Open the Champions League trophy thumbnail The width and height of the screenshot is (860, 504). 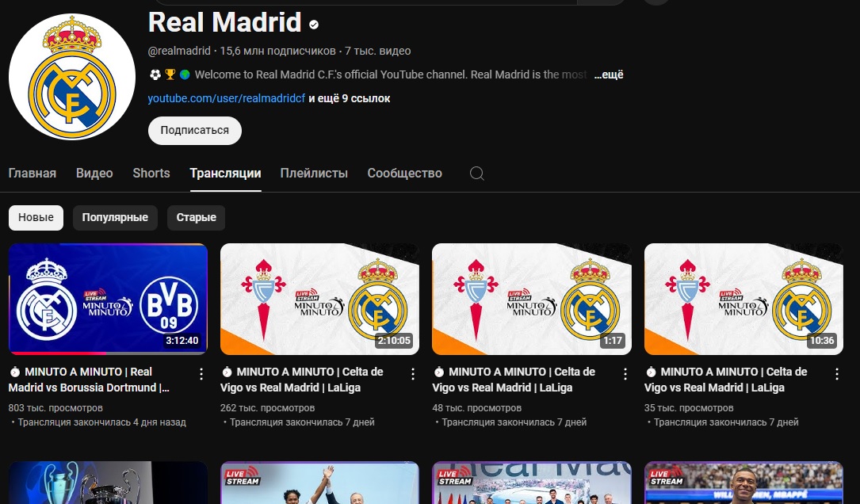click(108, 483)
